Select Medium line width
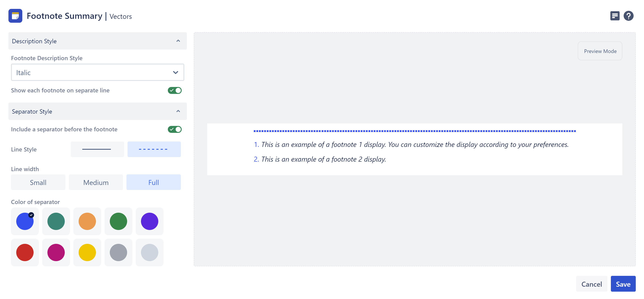Viewport: 644px width, 299px height. click(x=95, y=182)
